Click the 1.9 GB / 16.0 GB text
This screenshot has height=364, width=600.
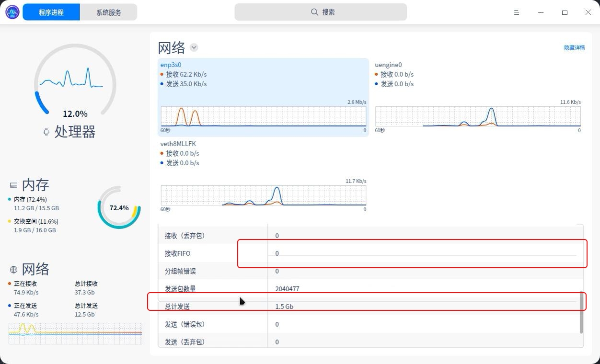click(35, 230)
